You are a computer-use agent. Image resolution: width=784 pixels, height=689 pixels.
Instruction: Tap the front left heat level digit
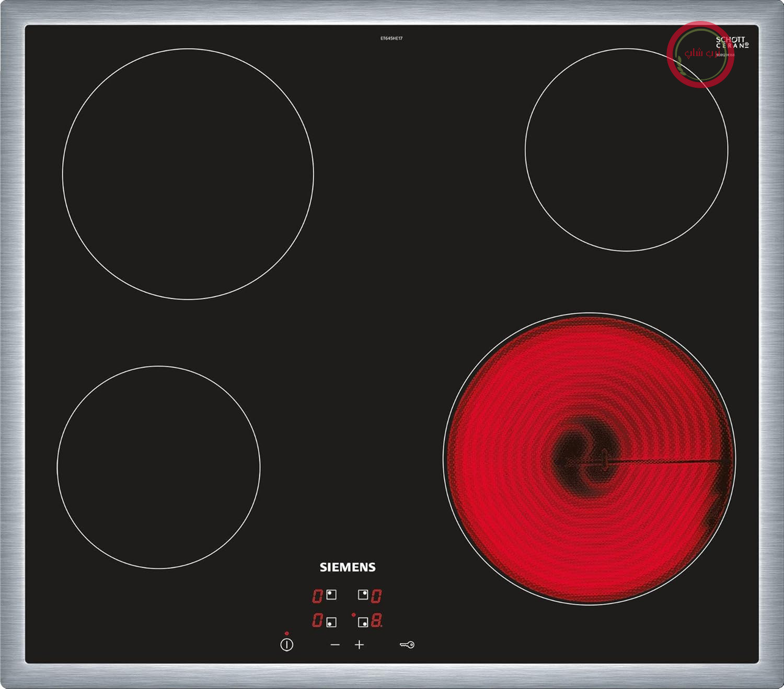pyautogui.click(x=317, y=620)
